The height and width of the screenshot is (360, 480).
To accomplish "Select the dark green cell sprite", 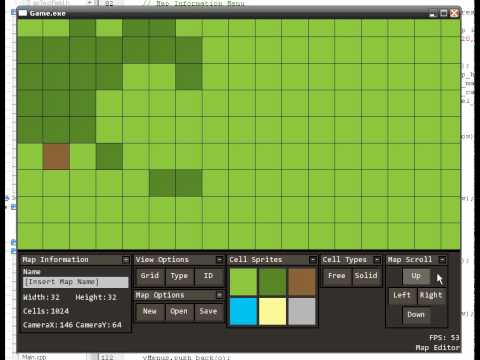I will click(x=273, y=282).
